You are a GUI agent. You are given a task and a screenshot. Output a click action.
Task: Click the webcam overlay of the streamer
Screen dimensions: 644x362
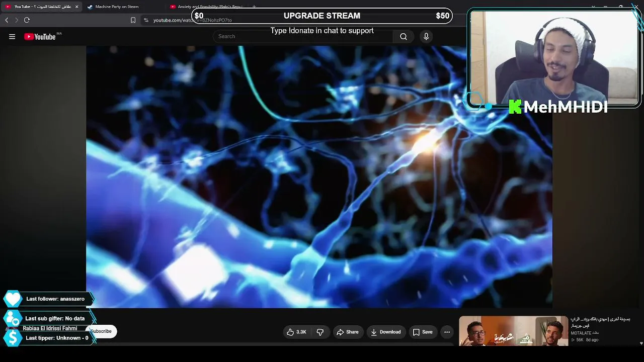tap(553, 58)
